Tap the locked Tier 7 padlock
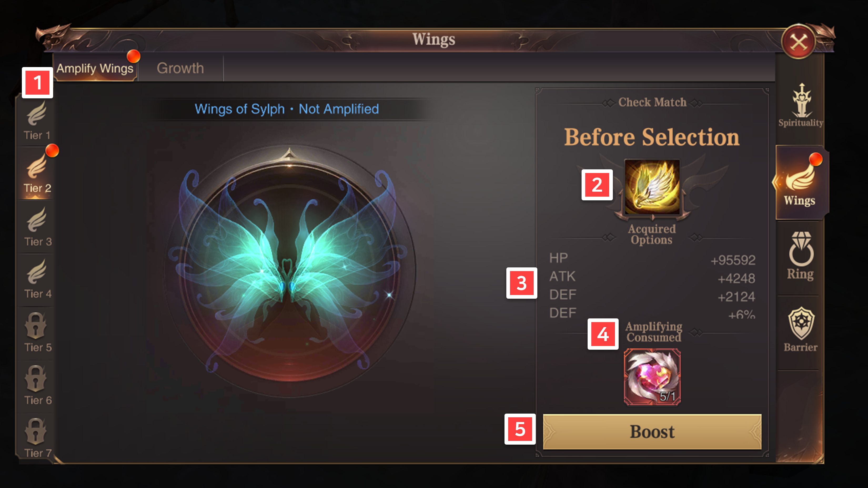The image size is (868, 488). tap(36, 431)
